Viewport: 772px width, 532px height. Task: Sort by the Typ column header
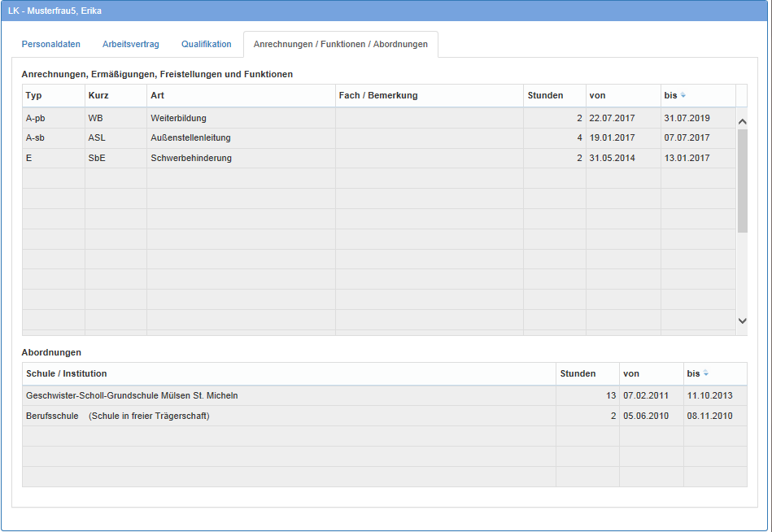point(33,96)
